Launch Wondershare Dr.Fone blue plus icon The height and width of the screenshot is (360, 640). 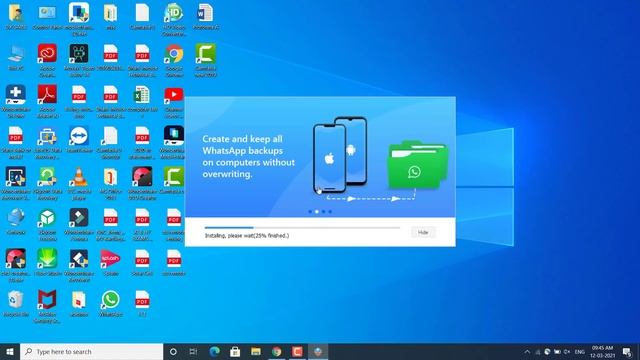click(16, 101)
